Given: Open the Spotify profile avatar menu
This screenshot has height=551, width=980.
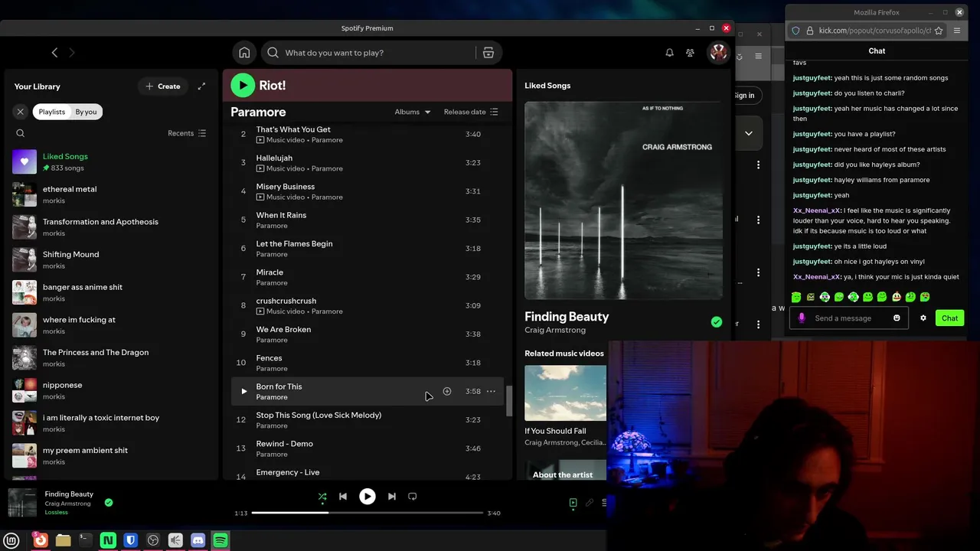Looking at the screenshot, I should click(718, 52).
